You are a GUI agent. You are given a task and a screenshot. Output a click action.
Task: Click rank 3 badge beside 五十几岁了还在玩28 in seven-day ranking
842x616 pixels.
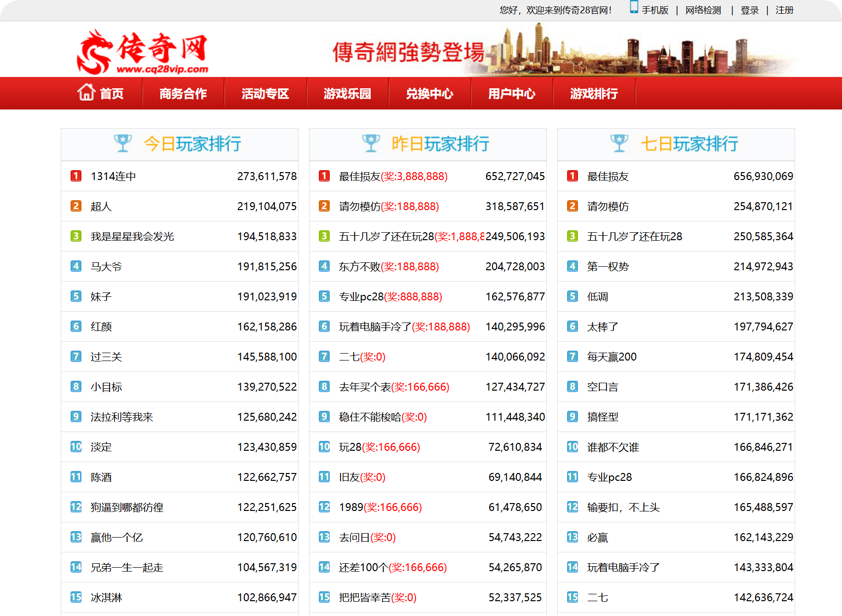(573, 236)
